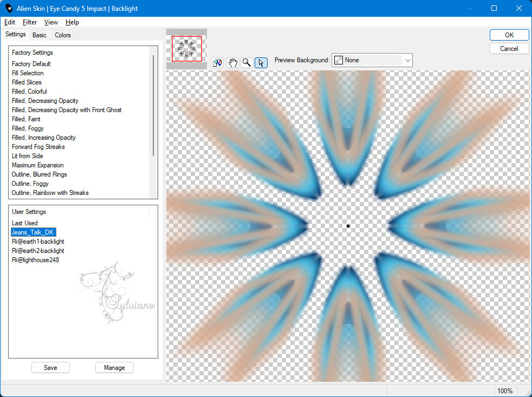Toggle the show original preview icon

(x=217, y=63)
